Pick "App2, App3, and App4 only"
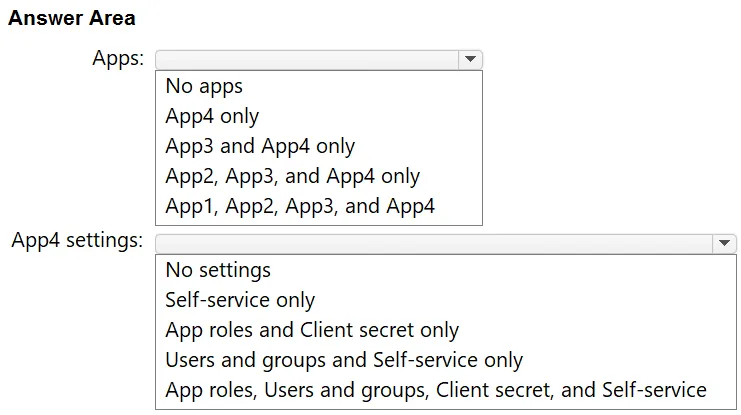 click(293, 176)
